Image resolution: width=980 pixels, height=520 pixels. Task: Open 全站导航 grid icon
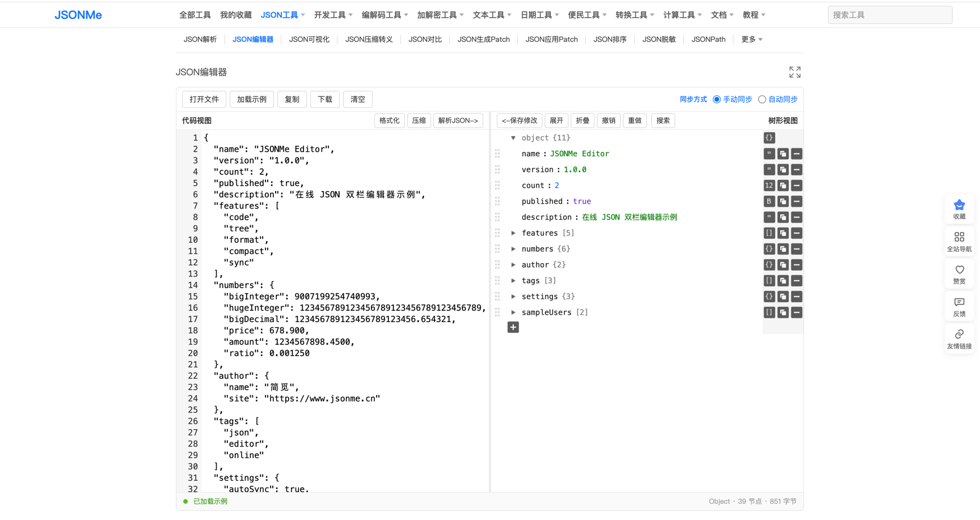[959, 241]
